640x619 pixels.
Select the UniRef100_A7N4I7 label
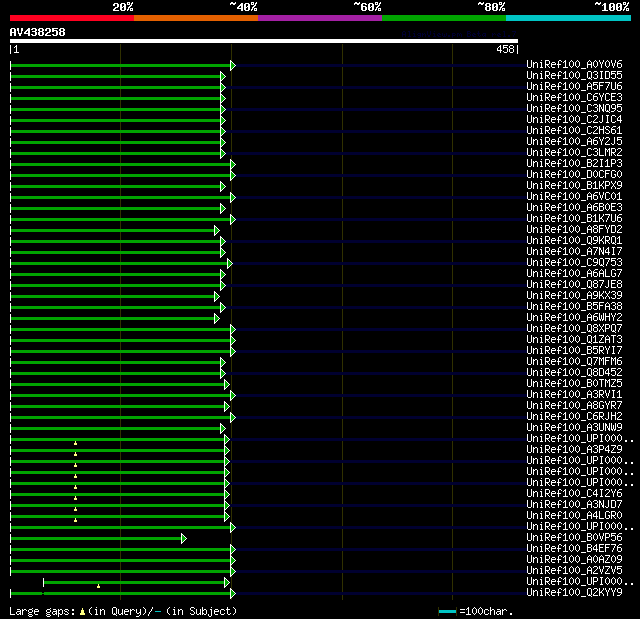(574, 252)
